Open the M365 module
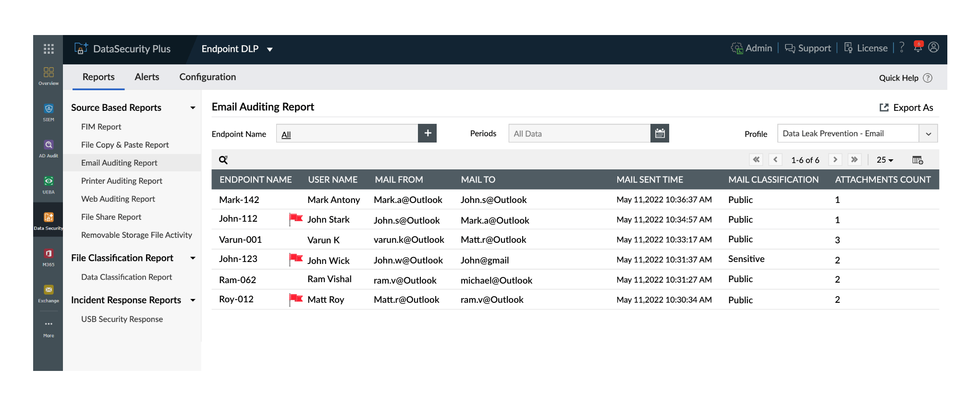 [49, 258]
